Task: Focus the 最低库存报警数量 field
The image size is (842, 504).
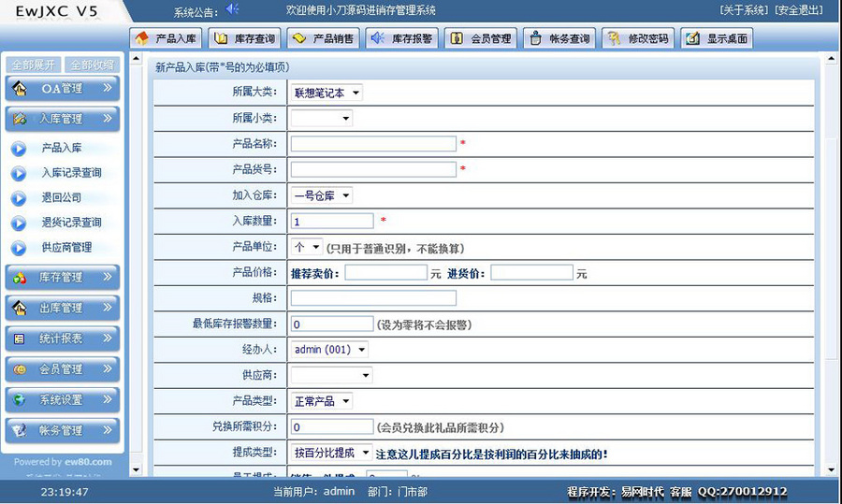Action: click(332, 324)
